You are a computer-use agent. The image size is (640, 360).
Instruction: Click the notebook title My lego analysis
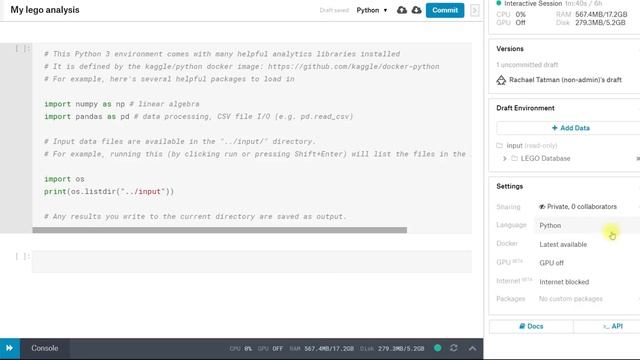[45, 10]
